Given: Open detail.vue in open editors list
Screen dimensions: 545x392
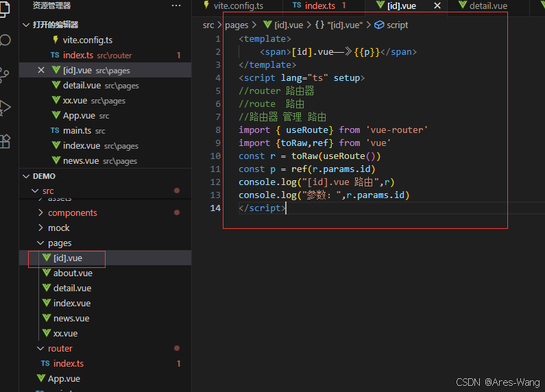Looking at the screenshot, I should [105, 86].
